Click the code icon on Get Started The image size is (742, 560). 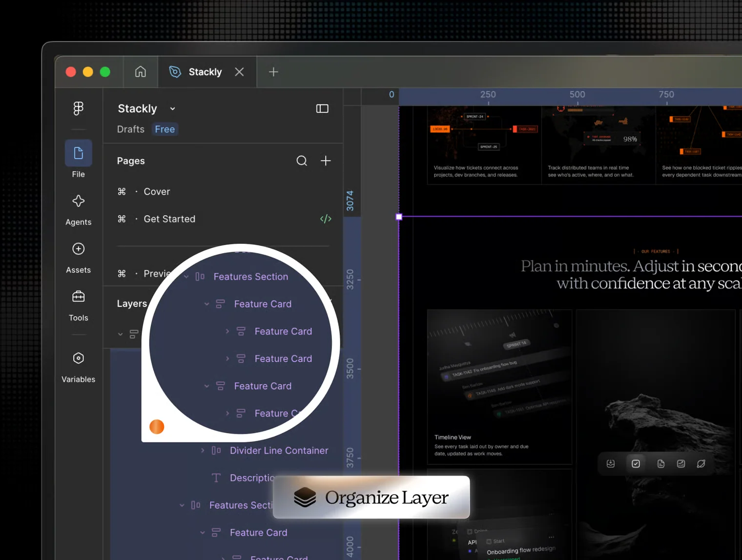coord(326,219)
